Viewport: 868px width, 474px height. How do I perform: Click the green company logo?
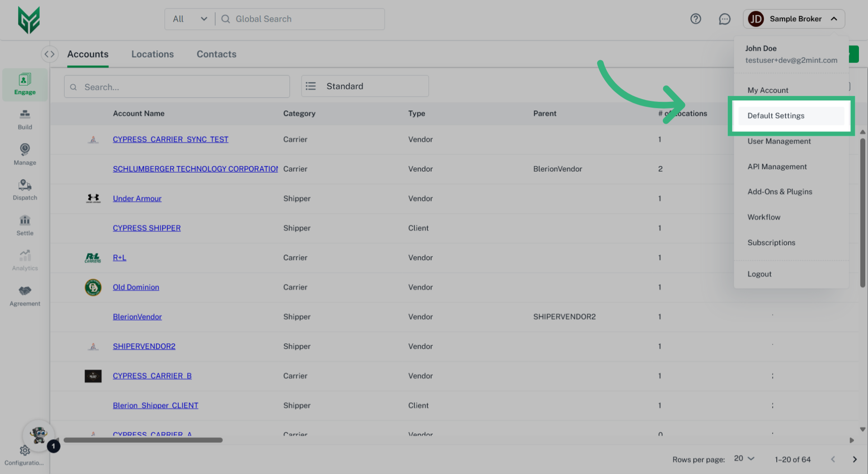[x=29, y=19]
